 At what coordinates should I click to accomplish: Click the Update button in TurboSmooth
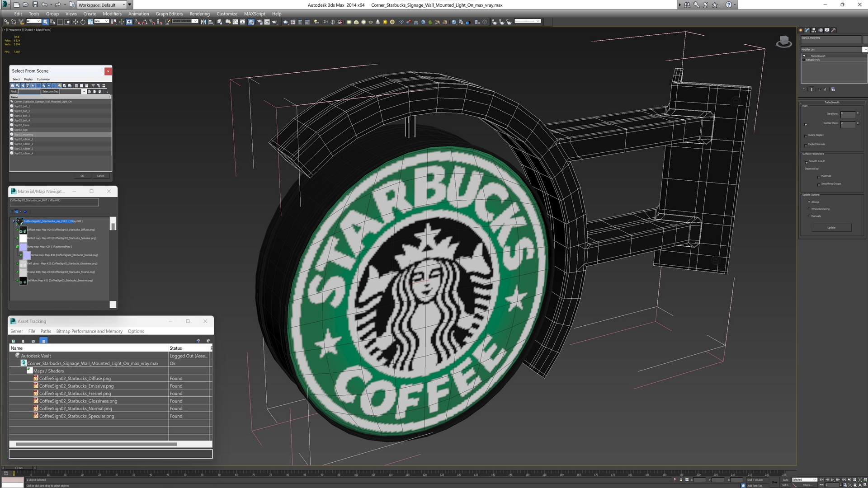[x=831, y=228]
